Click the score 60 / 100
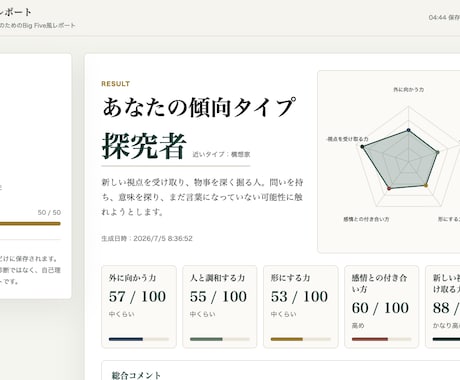 (x=380, y=308)
